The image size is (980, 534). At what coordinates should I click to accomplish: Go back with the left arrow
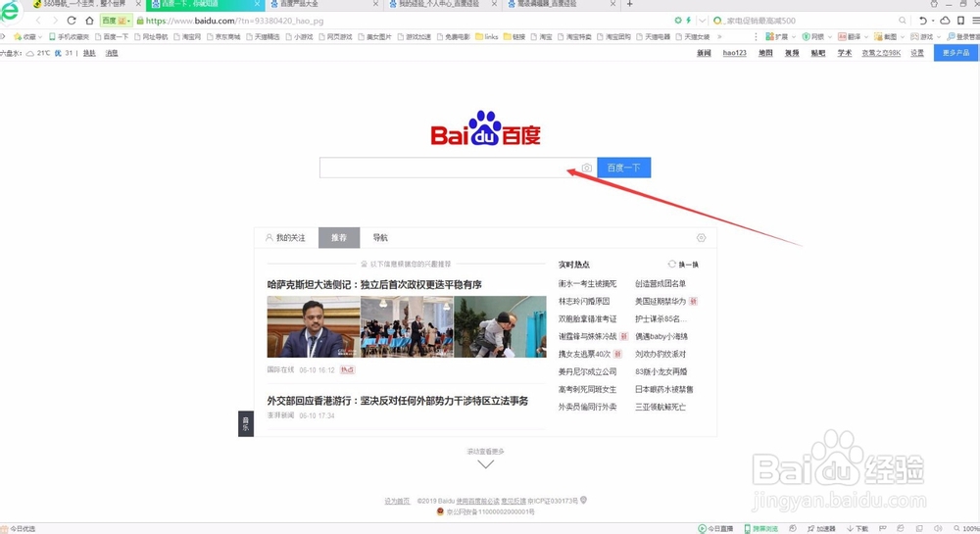pyautogui.click(x=38, y=21)
